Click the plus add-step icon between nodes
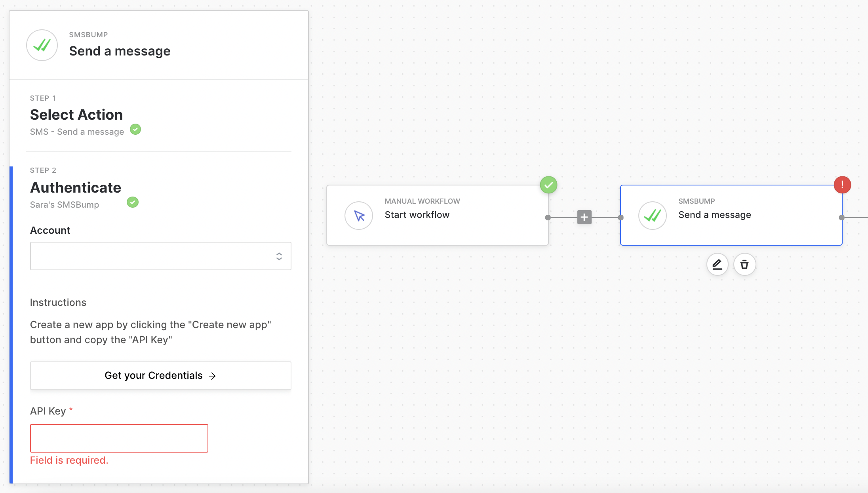The width and height of the screenshot is (868, 493). click(x=584, y=217)
